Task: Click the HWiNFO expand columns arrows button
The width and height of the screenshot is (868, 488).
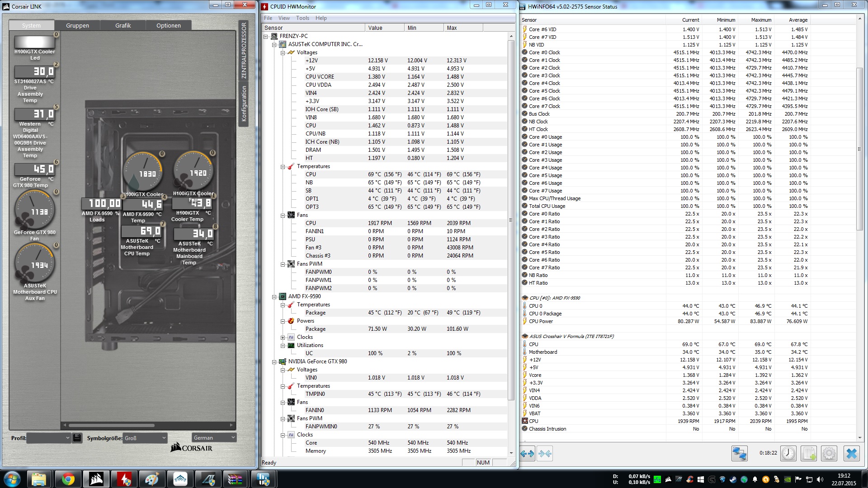Action: click(x=527, y=454)
